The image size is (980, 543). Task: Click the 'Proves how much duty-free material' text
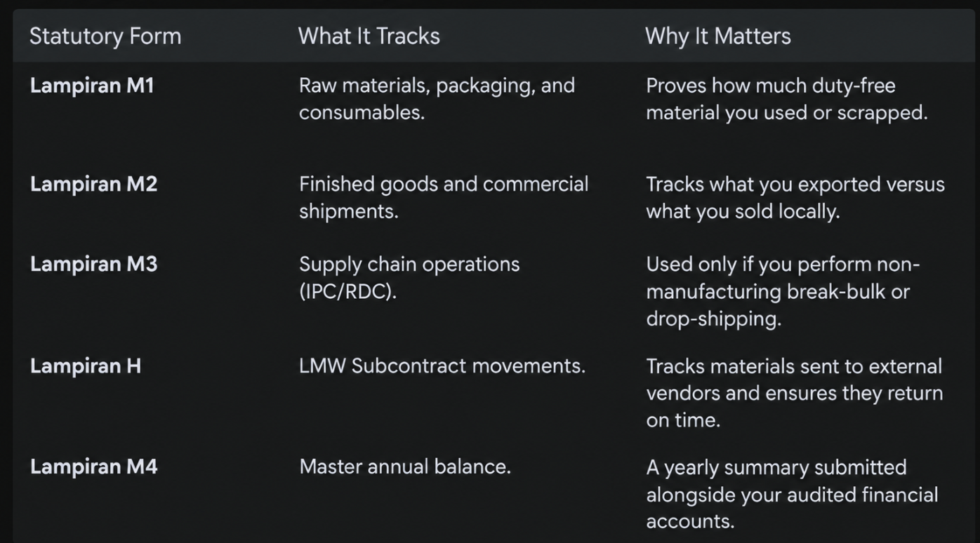point(771,99)
